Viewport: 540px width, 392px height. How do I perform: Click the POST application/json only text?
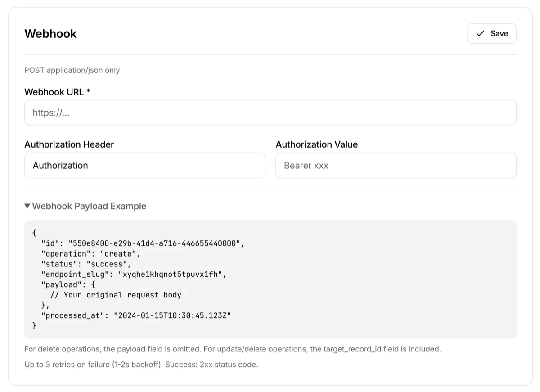[72, 70]
